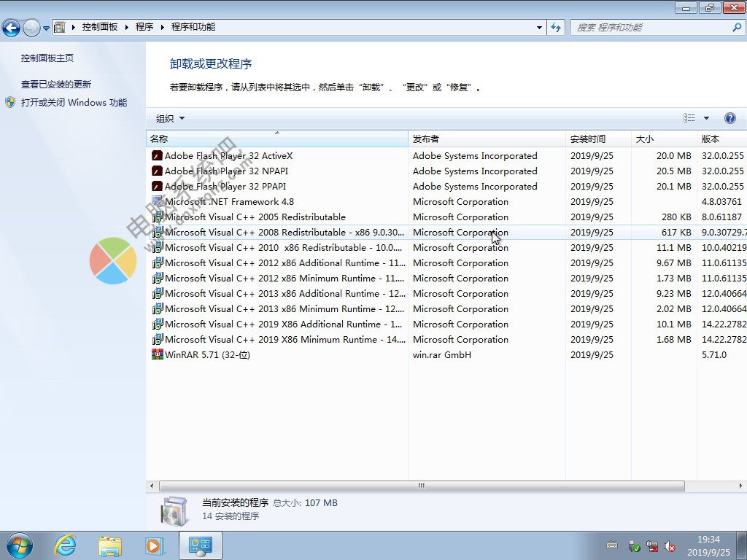
Task: Click the Visual C++ 2019 Additional Runtime icon
Action: coord(158,324)
